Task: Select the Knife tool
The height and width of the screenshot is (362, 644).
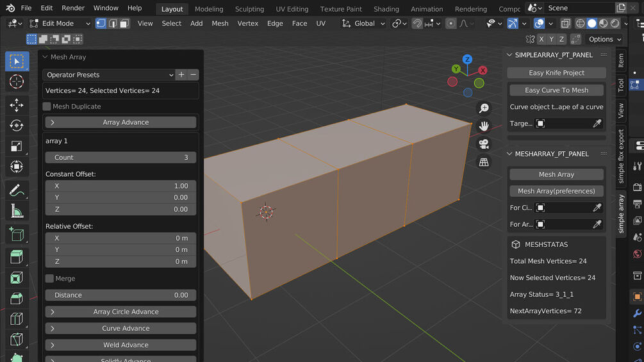Action: (x=17, y=340)
